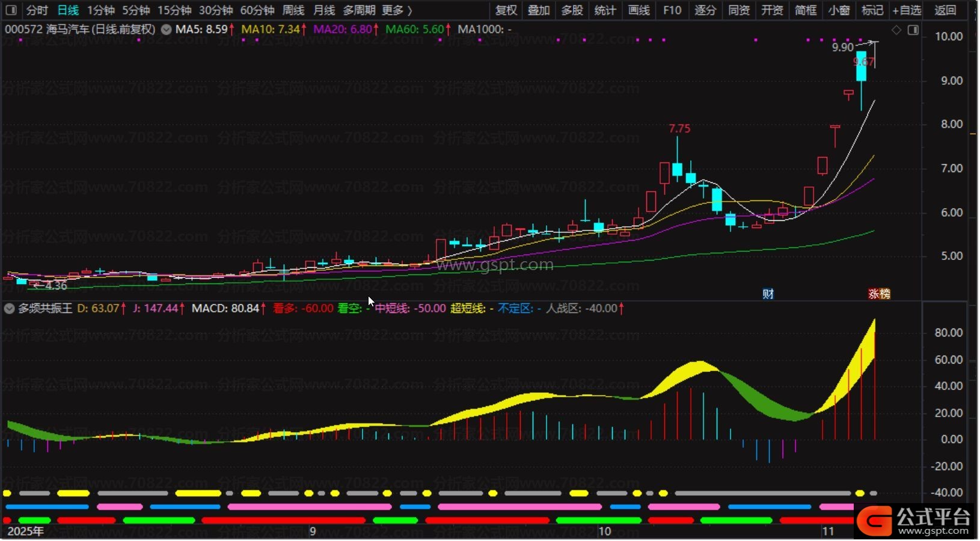
Task: Expand dropdown next to 海马汽车 title
Action: [x=166, y=29]
